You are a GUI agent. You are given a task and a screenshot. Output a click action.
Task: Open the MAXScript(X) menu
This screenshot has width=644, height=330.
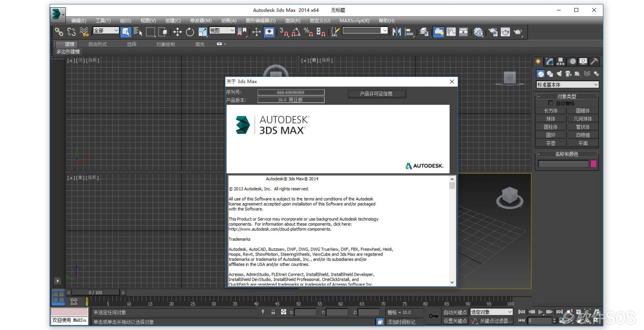(354, 21)
